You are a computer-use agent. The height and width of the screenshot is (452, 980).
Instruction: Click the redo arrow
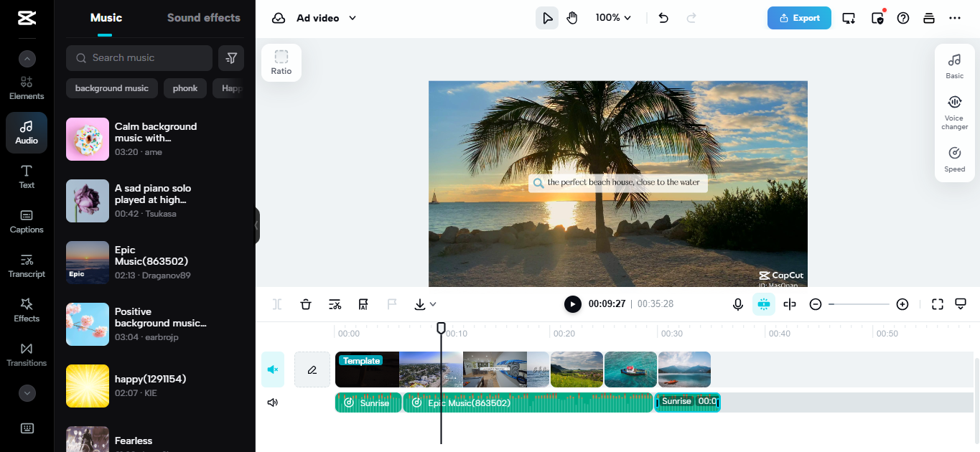click(691, 18)
